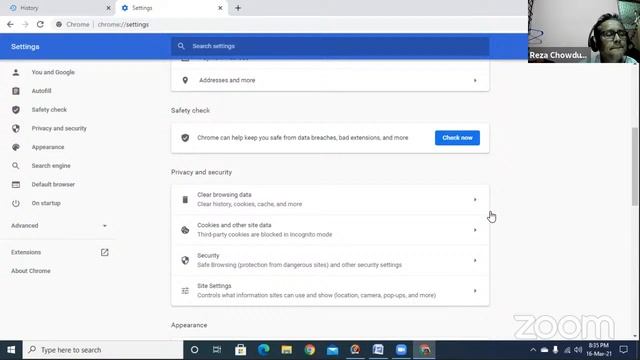Click the browser forward arrow
Image resolution: width=640 pixels, height=360 pixels.
click(x=25, y=24)
